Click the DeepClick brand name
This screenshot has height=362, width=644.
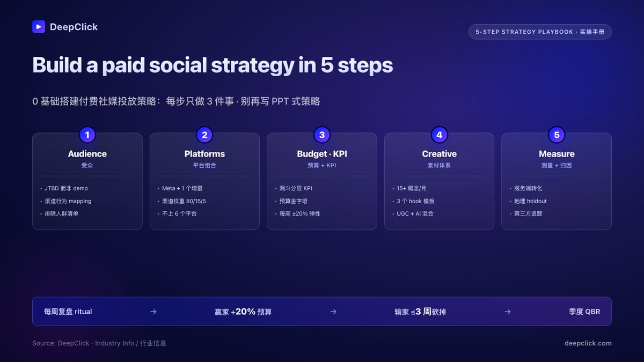[74, 27]
